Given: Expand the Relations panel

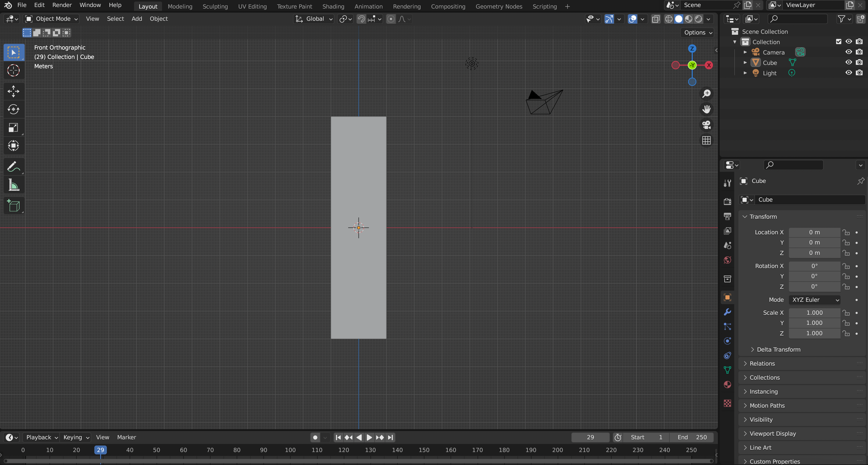Looking at the screenshot, I should (762, 364).
